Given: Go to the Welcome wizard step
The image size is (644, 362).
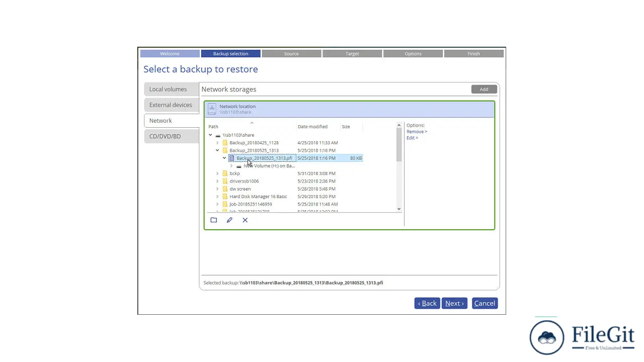Looking at the screenshot, I should pyautogui.click(x=170, y=54).
